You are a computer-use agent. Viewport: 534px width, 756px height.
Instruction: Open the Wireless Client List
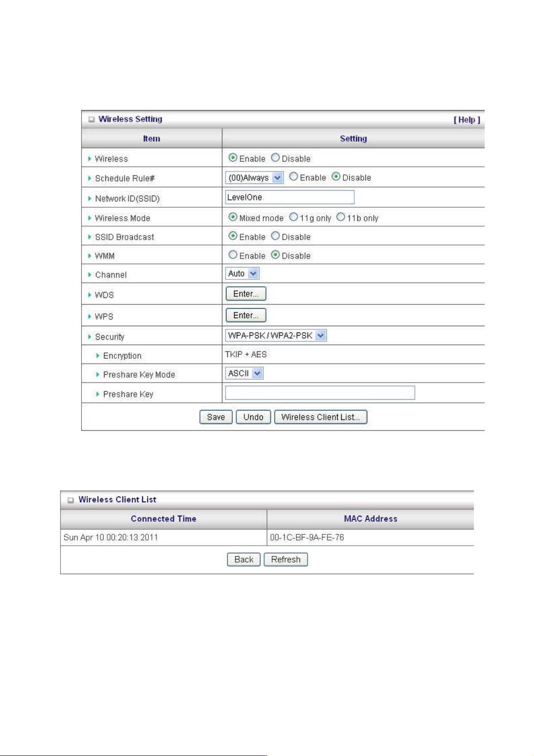[321, 417]
